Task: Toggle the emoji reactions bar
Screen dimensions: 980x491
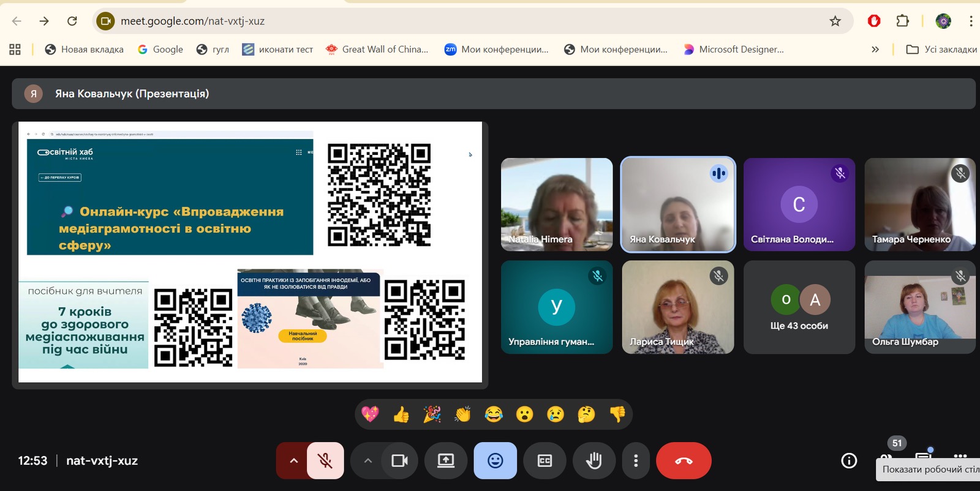Action: click(x=496, y=460)
